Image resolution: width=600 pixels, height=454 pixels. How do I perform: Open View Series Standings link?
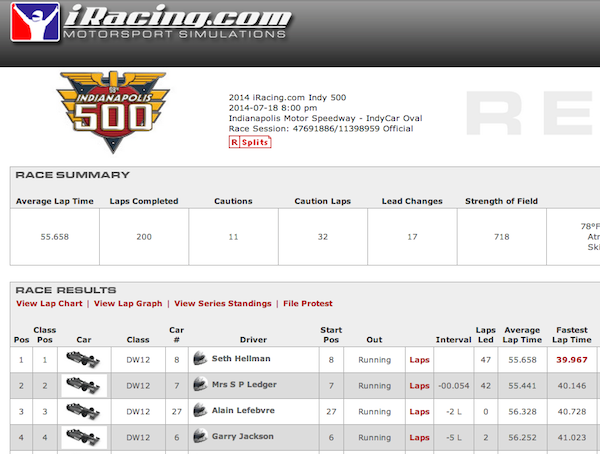coord(223,304)
